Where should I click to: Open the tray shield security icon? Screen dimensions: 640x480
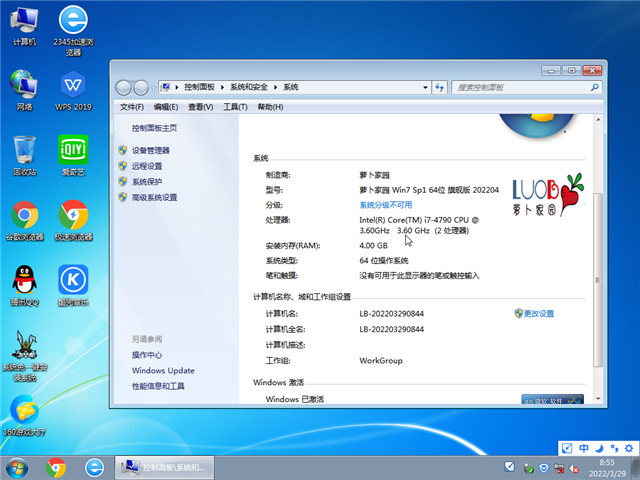click(x=544, y=468)
